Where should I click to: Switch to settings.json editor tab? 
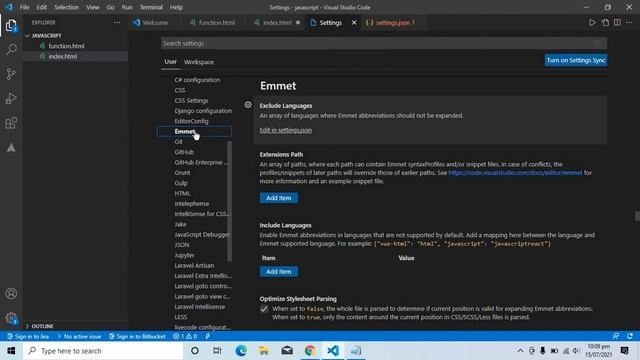(x=393, y=22)
